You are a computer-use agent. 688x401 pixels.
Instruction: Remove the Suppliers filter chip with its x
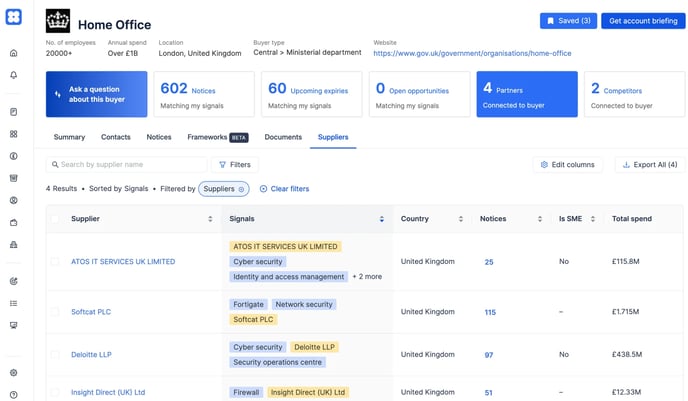pos(241,189)
